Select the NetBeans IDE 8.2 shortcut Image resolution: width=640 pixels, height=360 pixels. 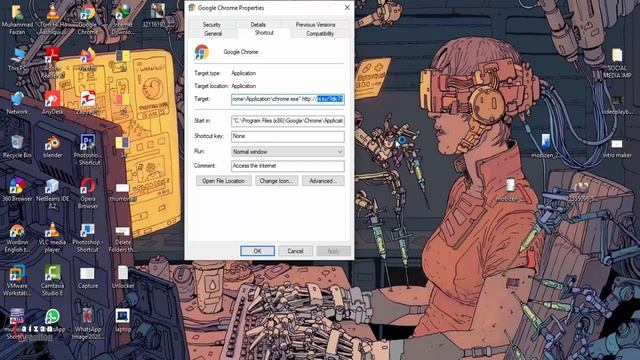[52, 194]
